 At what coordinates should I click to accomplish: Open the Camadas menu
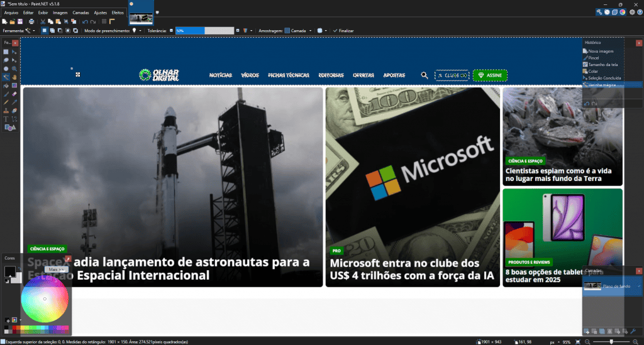[x=80, y=13]
